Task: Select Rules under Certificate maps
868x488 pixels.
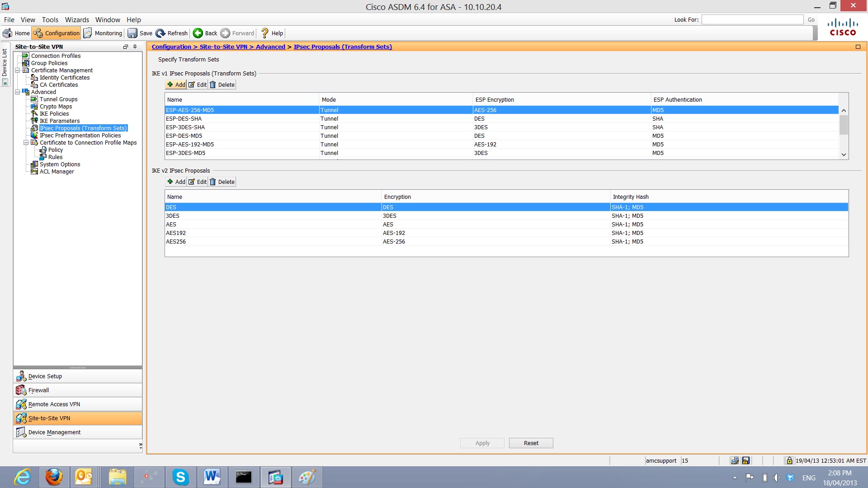Action: click(55, 157)
